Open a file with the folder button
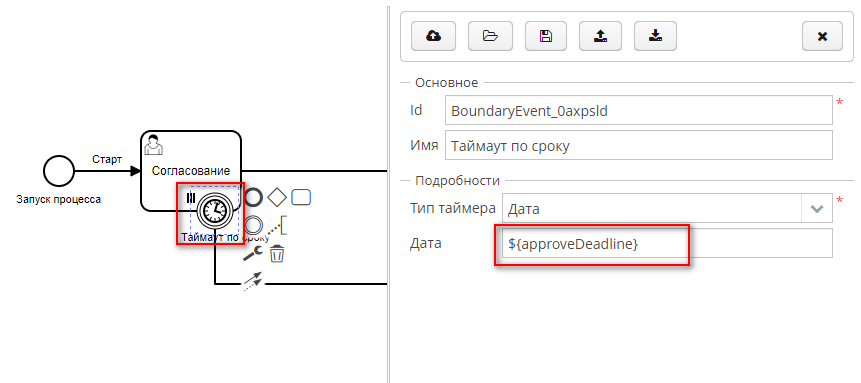 click(490, 36)
